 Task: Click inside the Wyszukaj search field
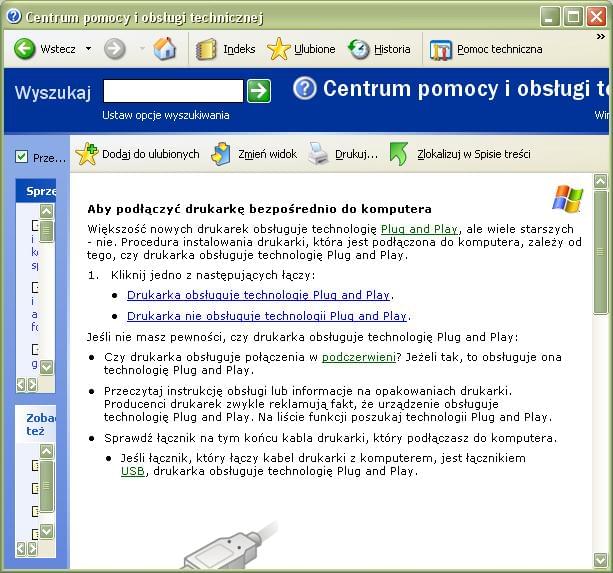click(x=173, y=91)
